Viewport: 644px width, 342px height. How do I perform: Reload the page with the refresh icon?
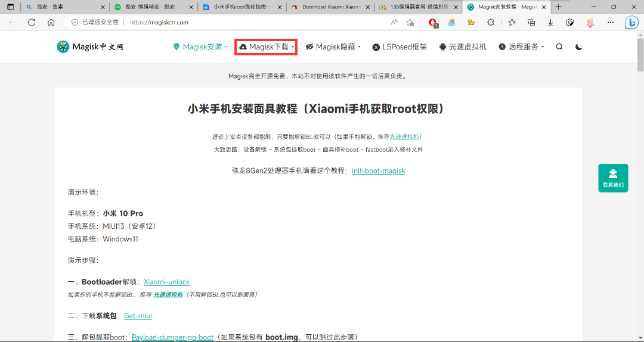(x=32, y=23)
